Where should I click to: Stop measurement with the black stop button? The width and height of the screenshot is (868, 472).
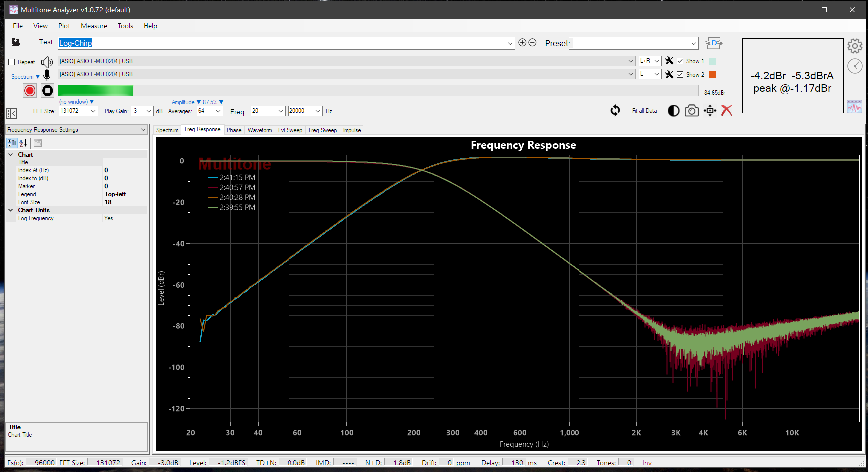tap(47, 90)
